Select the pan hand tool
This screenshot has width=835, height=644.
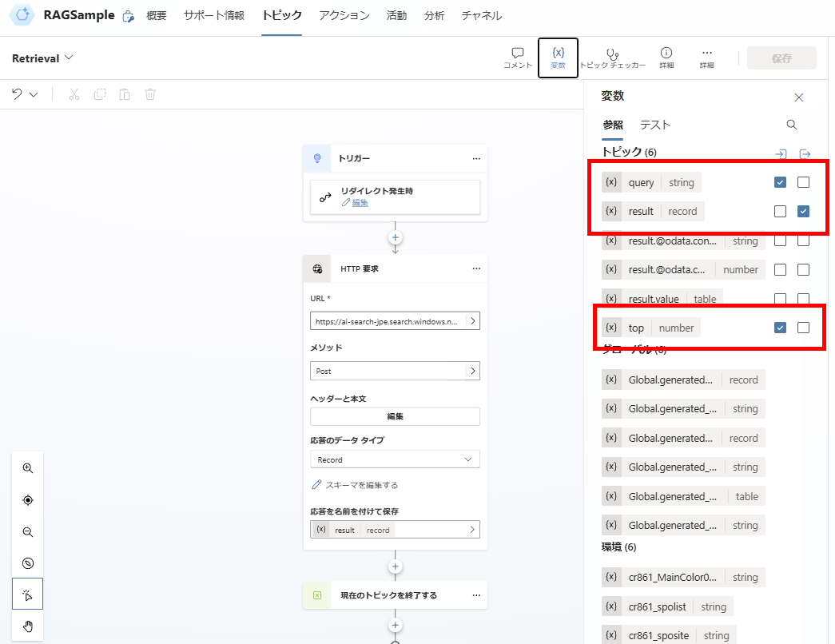[27, 626]
